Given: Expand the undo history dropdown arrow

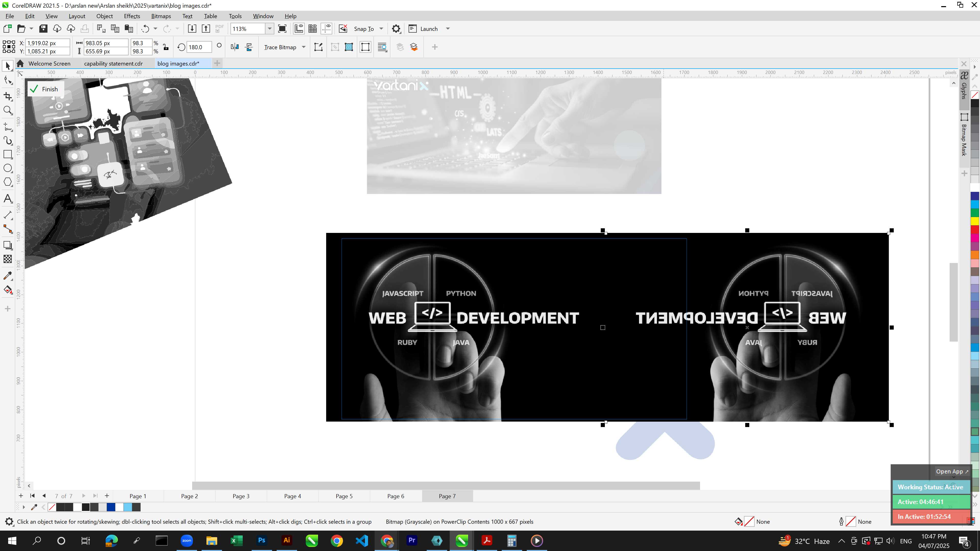Looking at the screenshot, I should click(155, 29).
